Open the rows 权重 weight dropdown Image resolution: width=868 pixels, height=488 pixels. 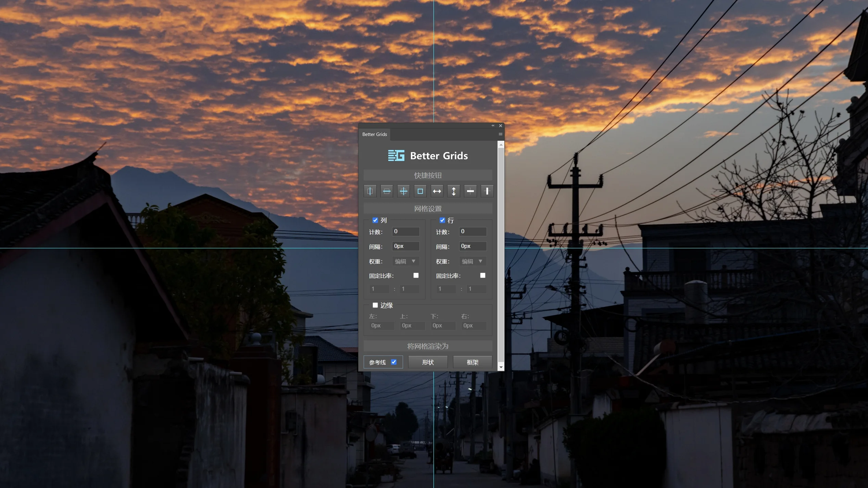click(x=473, y=261)
